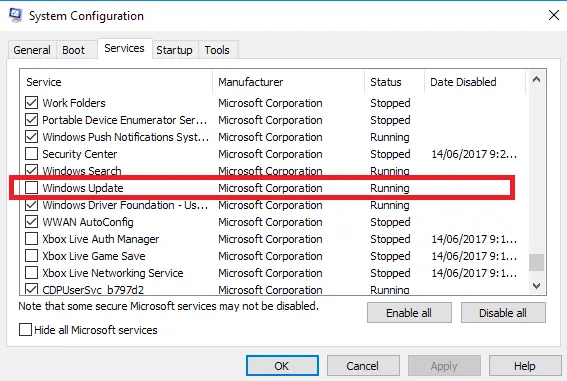Check the Windows Update service checkbox
Screen dimensions: 567x381
point(31,188)
